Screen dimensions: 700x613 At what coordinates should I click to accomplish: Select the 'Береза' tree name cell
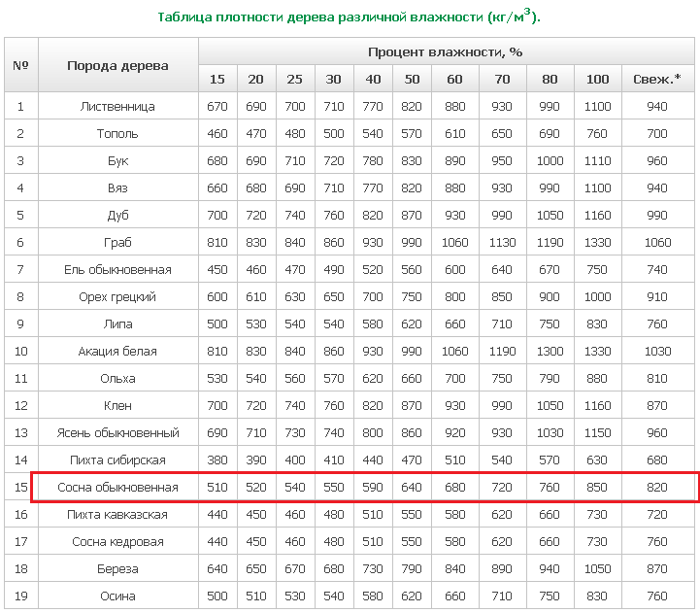coord(118,568)
